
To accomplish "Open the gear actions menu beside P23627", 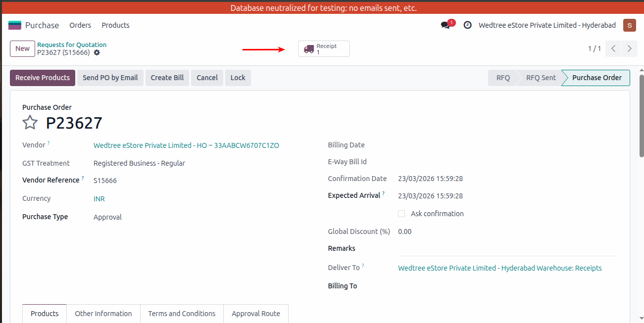I will tap(97, 52).
